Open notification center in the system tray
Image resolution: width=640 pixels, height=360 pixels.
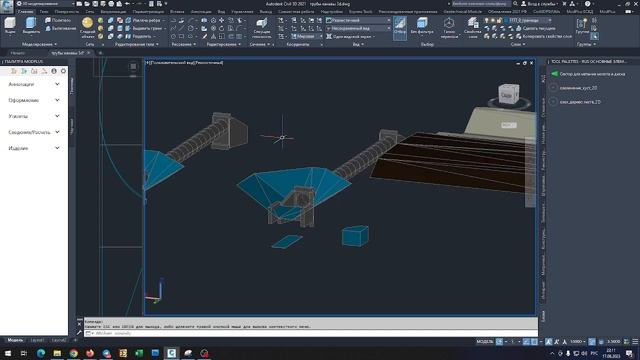click(629, 353)
